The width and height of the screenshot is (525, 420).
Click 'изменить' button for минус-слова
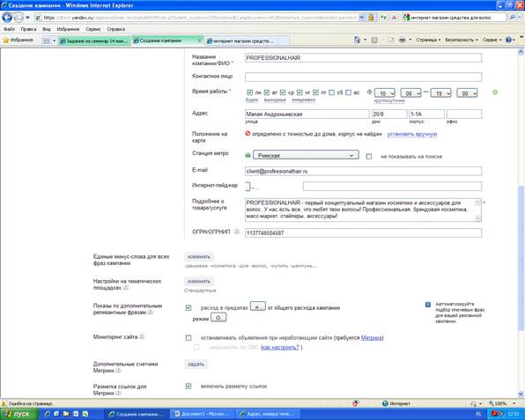point(199,257)
